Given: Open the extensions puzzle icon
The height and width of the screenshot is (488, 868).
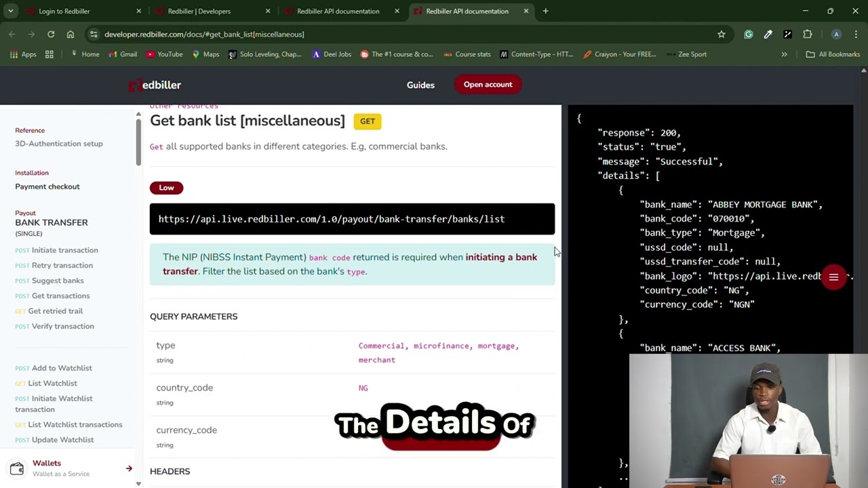Looking at the screenshot, I should [x=808, y=34].
